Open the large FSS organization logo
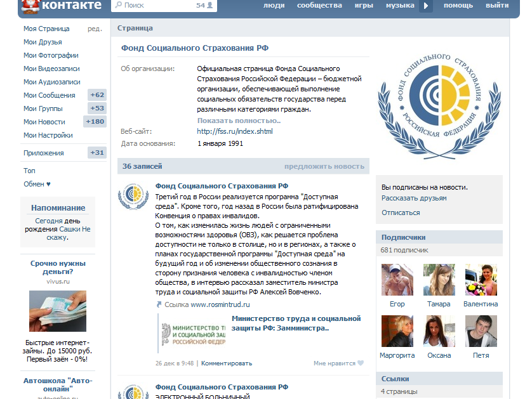The width and height of the screenshot is (532, 399). click(439, 107)
